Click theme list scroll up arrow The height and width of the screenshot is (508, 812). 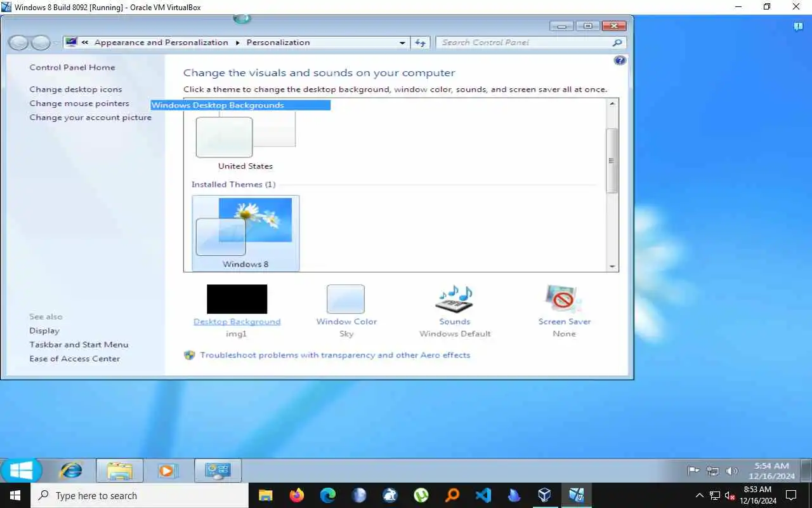click(612, 104)
